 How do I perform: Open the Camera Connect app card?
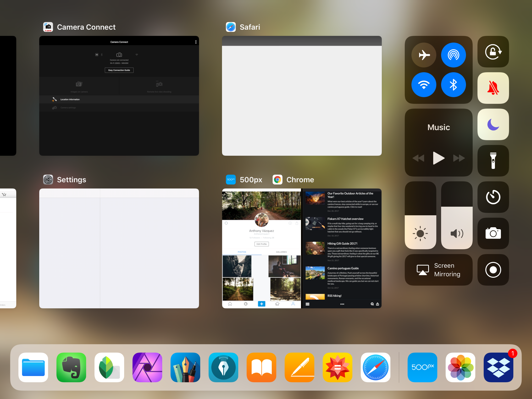tap(119, 96)
